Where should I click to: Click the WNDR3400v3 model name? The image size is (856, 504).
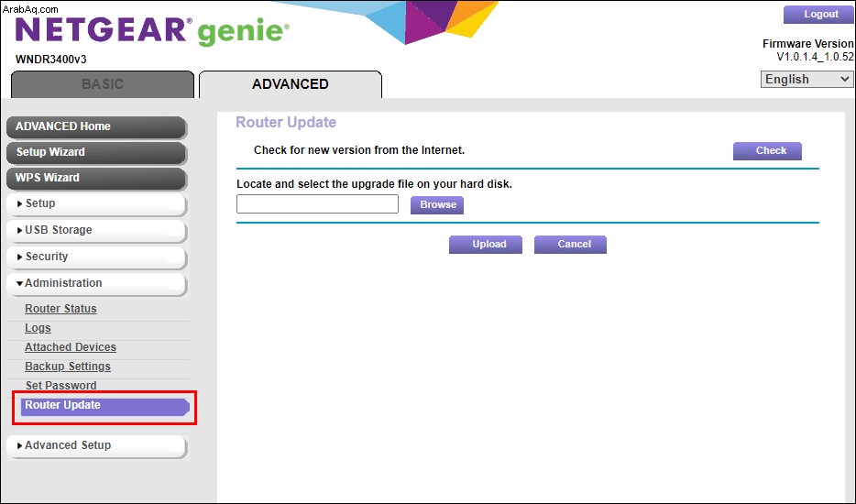pyautogui.click(x=50, y=59)
